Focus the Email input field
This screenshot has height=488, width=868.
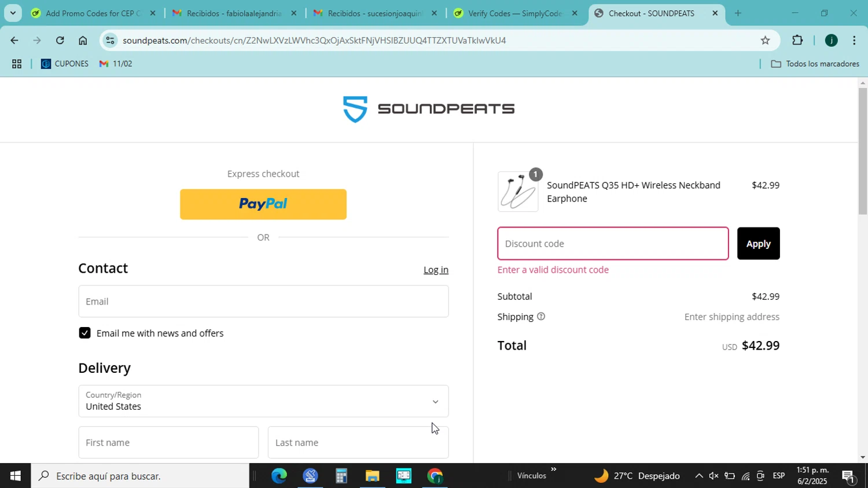[x=263, y=301]
